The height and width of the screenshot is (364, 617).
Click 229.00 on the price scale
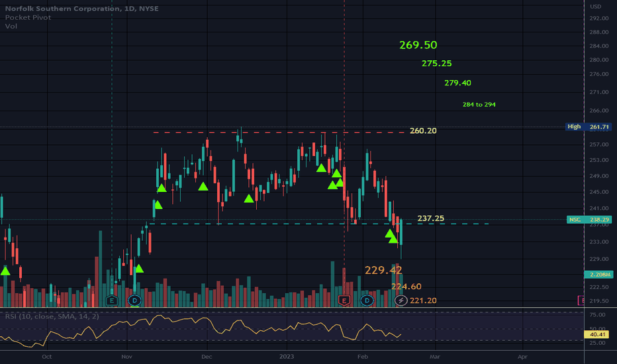[x=599, y=259]
